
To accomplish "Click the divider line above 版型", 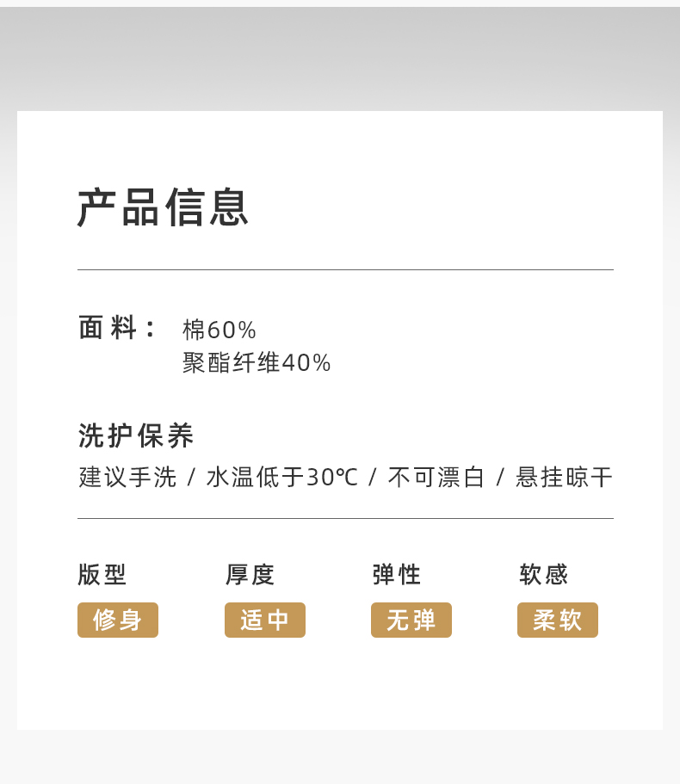I will click(x=345, y=518).
